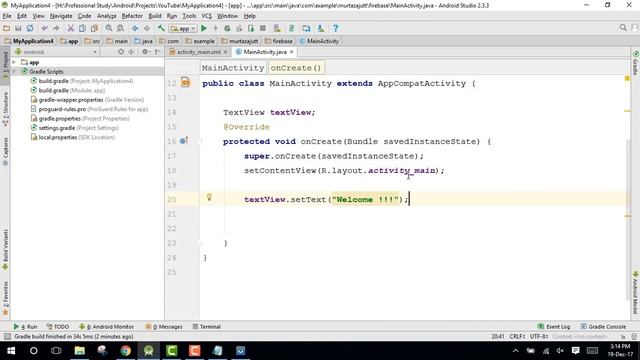Toggle tool window buttons in status bar corner
The height and width of the screenshot is (360, 640).
(x=7, y=337)
